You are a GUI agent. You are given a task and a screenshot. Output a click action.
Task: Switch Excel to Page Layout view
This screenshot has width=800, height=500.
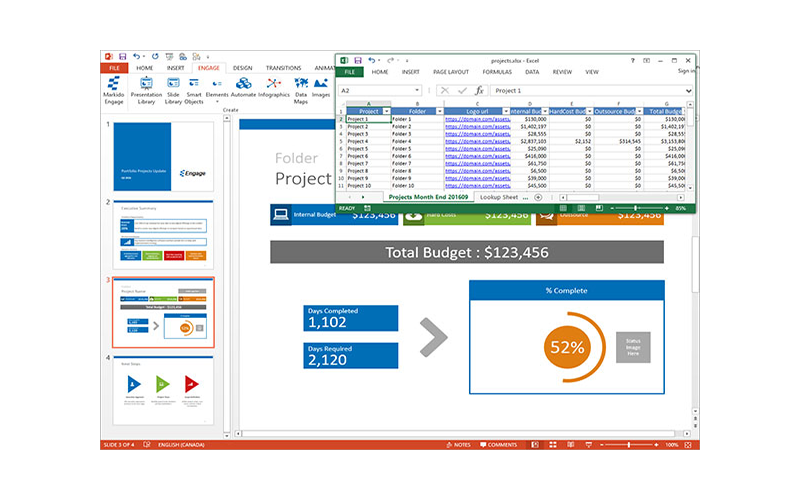581,208
